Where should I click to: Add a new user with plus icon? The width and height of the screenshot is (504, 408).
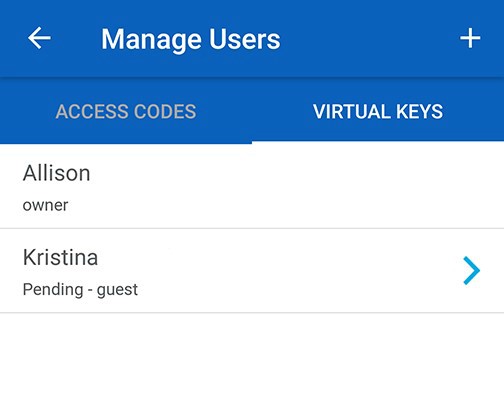coord(470,38)
